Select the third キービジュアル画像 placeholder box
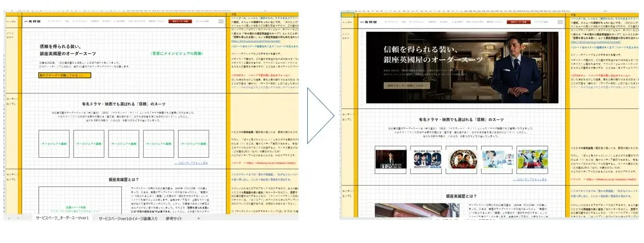 click(123, 144)
